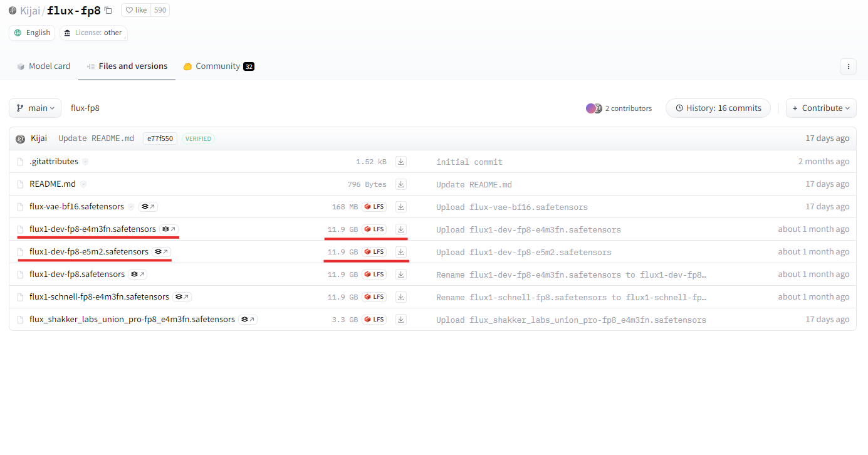Click the safetensors viewer icon for flux-vae-bf16
Screen dimensions: 868x455
point(148,207)
